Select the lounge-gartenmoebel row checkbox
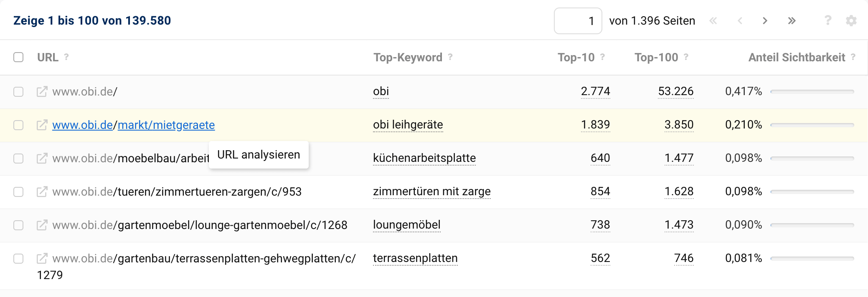The height and width of the screenshot is (297, 868). point(18,225)
